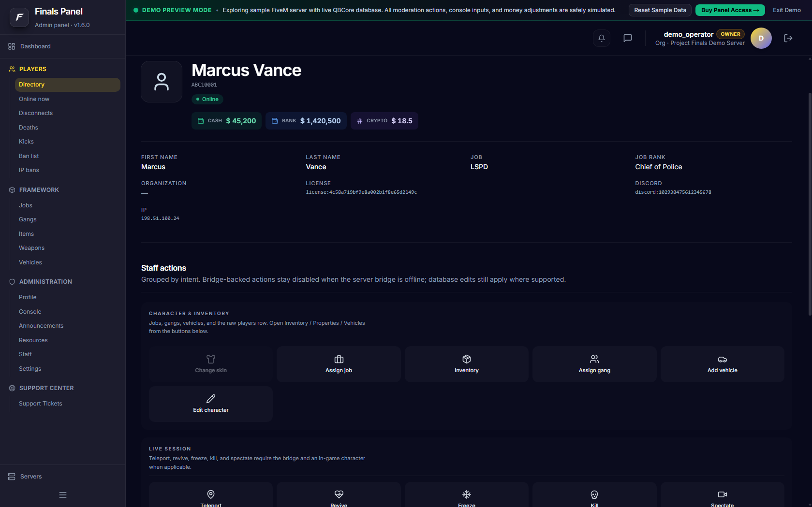Open Inventory via the box icon

(467, 359)
